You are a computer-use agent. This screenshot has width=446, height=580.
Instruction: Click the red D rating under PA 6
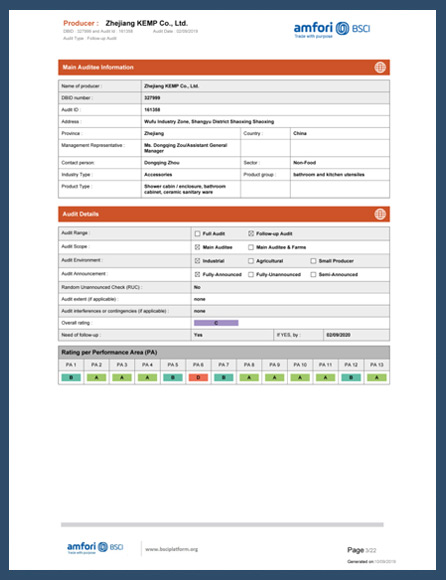coord(198,378)
